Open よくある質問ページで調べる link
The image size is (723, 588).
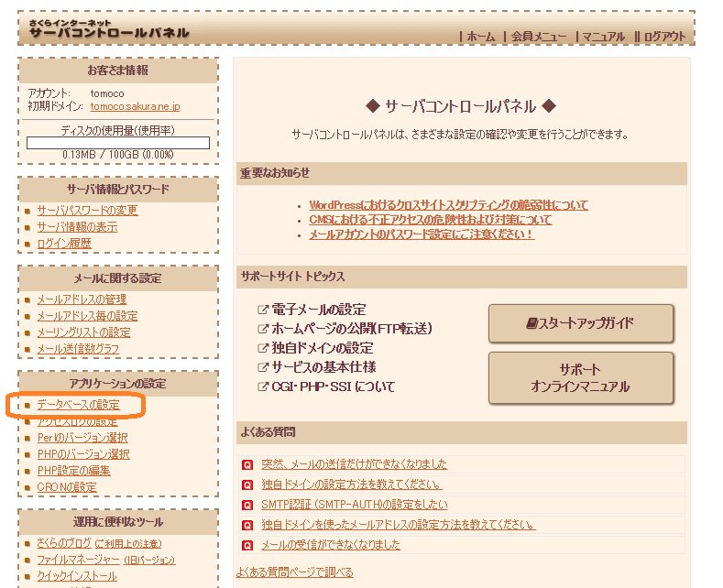tap(295, 572)
